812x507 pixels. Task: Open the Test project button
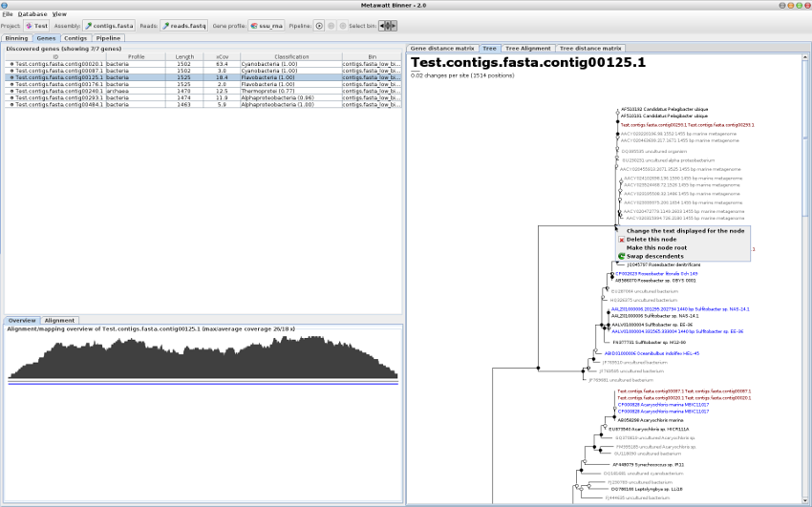point(36,26)
